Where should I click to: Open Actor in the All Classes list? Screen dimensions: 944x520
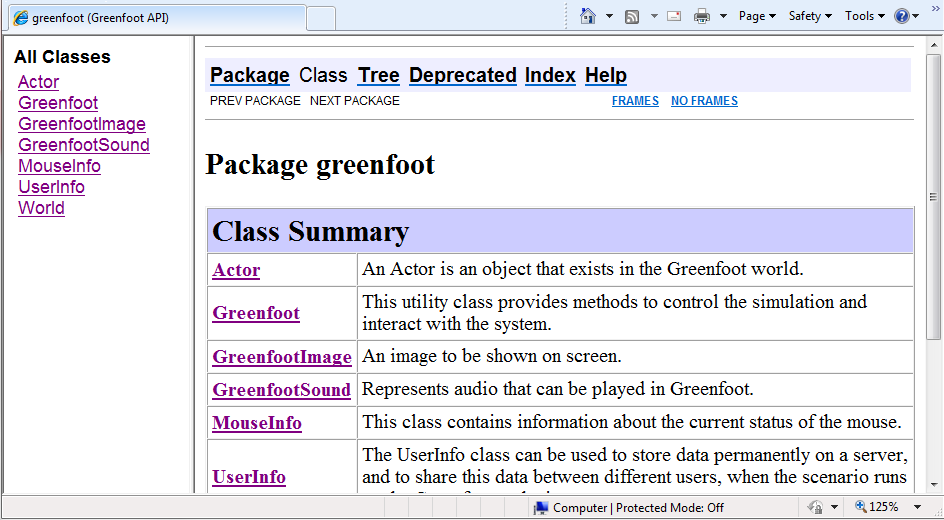coord(39,82)
